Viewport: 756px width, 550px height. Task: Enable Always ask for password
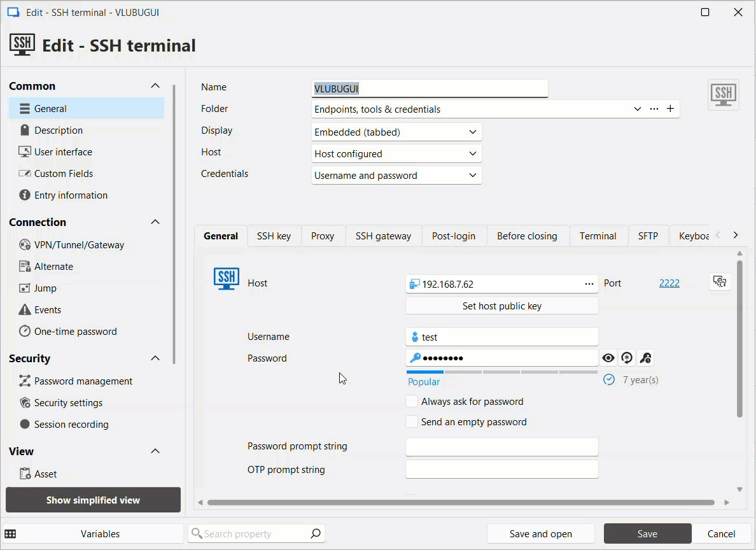coord(412,401)
